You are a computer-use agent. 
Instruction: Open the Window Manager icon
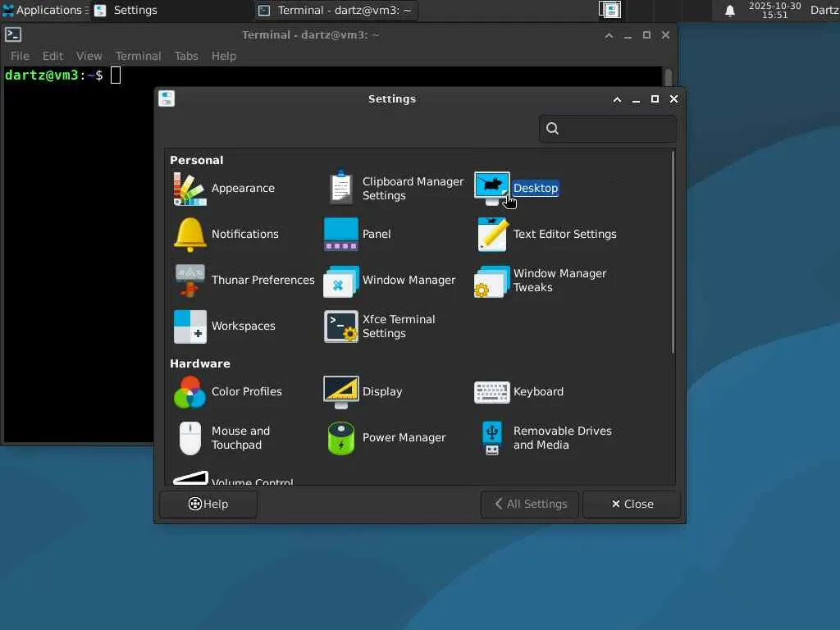[x=340, y=281]
